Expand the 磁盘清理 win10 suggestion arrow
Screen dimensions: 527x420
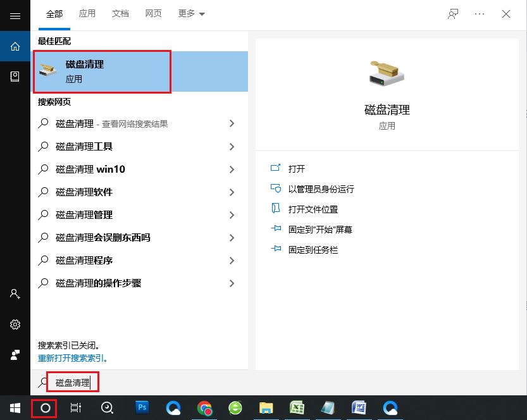tap(232, 170)
